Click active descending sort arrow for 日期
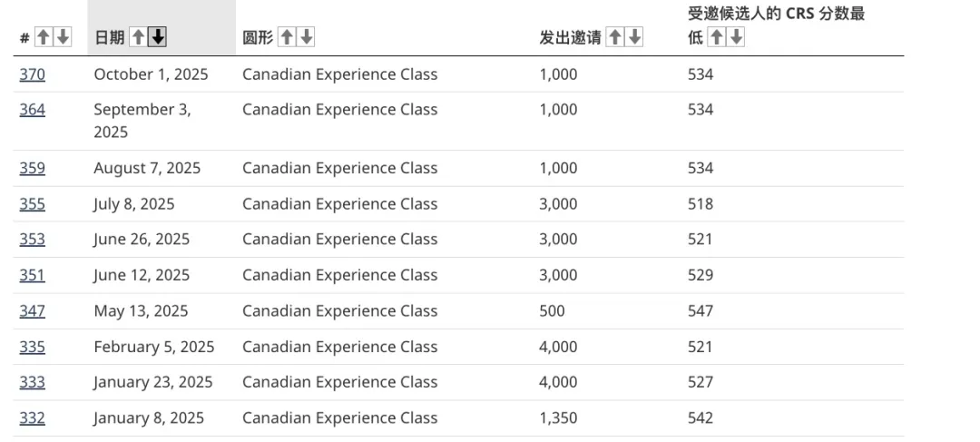Image resolution: width=980 pixels, height=442 pixels. tap(158, 37)
